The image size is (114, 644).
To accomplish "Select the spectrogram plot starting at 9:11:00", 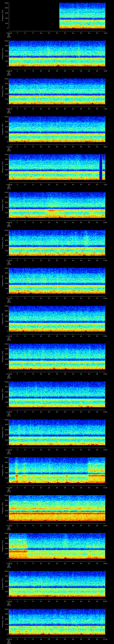I will [x=57, y=280].
